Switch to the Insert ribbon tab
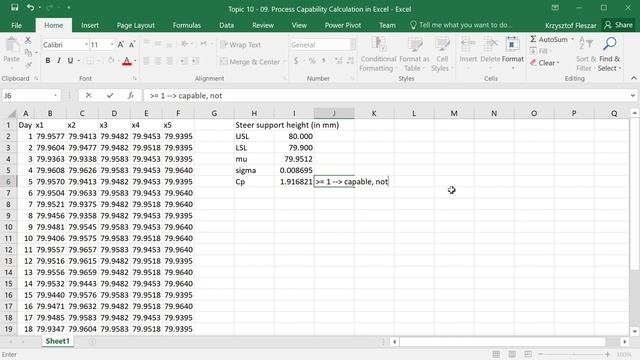This screenshot has height=360, width=640. pyautogui.click(x=90, y=25)
